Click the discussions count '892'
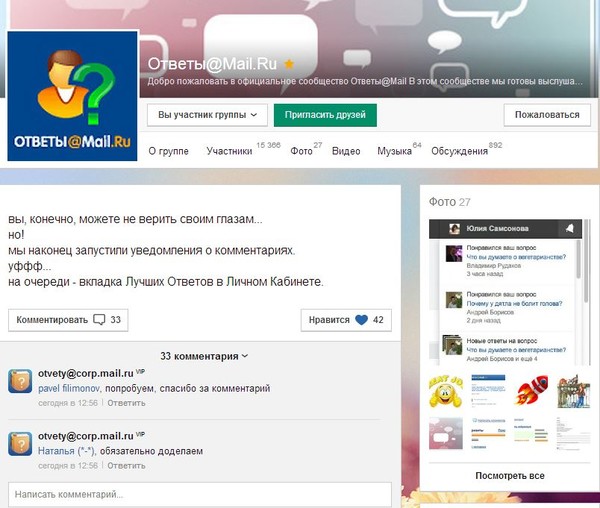 tap(496, 145)
